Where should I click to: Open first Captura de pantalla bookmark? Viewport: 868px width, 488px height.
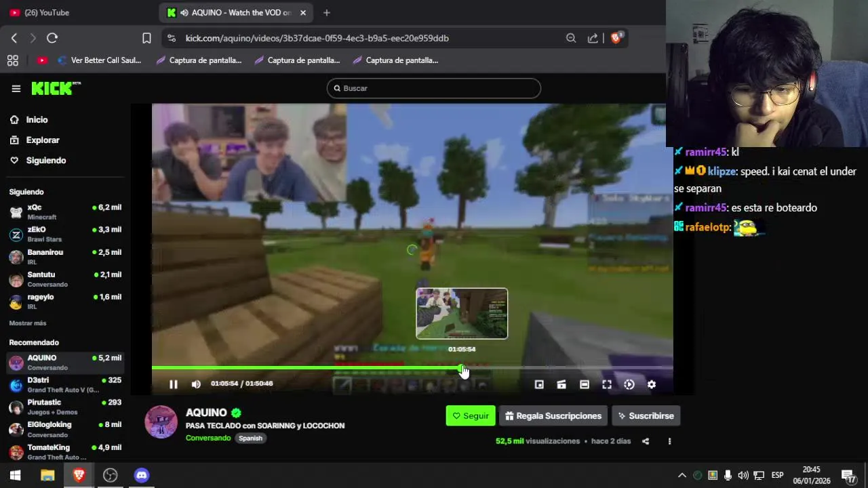199,60
